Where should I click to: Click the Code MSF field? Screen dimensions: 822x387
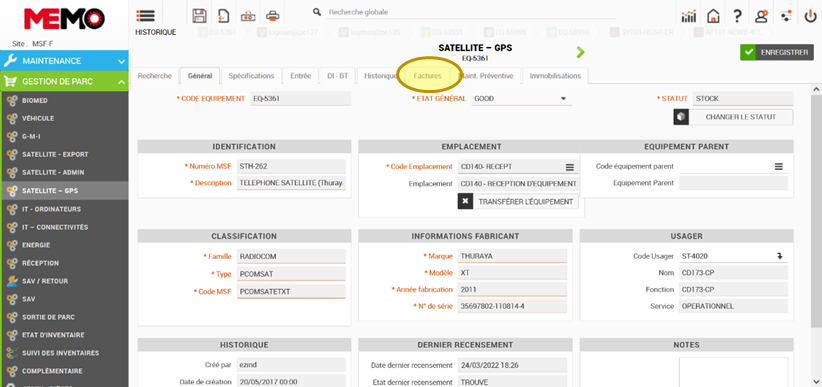291,292
